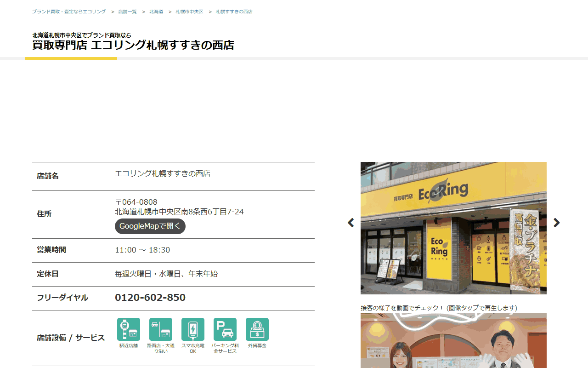Click the page heading 買取専門店 エコリング札幌すすきの西店
This screenshot has height=368, width=588.
click(133, 45)
